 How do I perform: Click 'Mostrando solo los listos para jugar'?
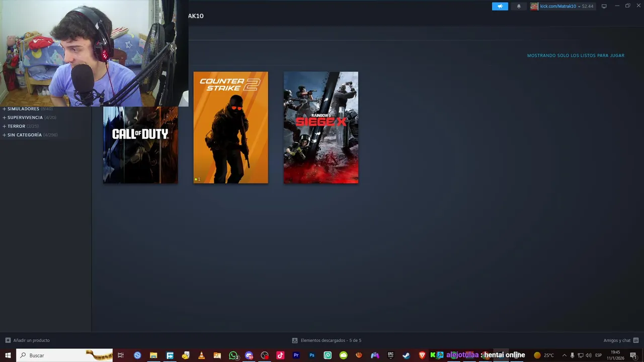coord(576,55)
